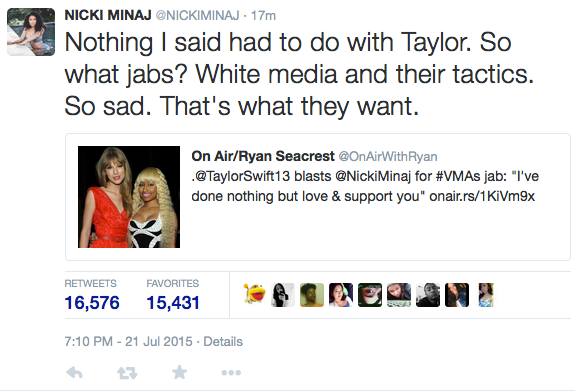Click the 7:10 PM timestamp
This screenshot has width=575, height=391.
pos(88,341)
